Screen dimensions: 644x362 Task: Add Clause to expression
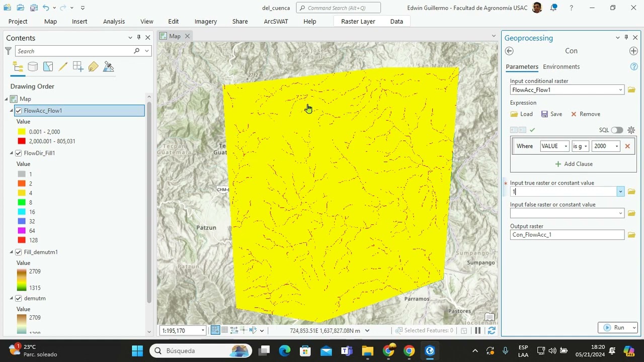[574, 164]
